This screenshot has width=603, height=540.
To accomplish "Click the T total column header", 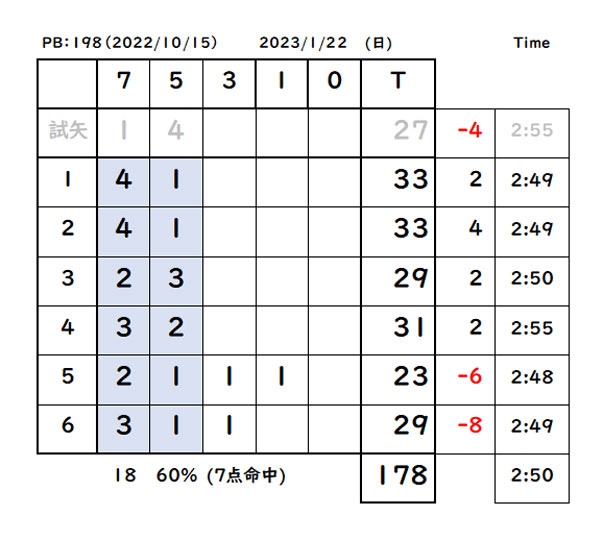I will tap(398, 84).
